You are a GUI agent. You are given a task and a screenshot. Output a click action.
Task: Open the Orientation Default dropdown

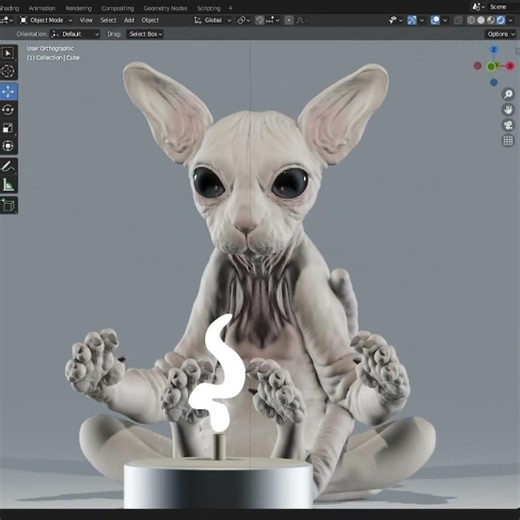(x=75, y=34)
